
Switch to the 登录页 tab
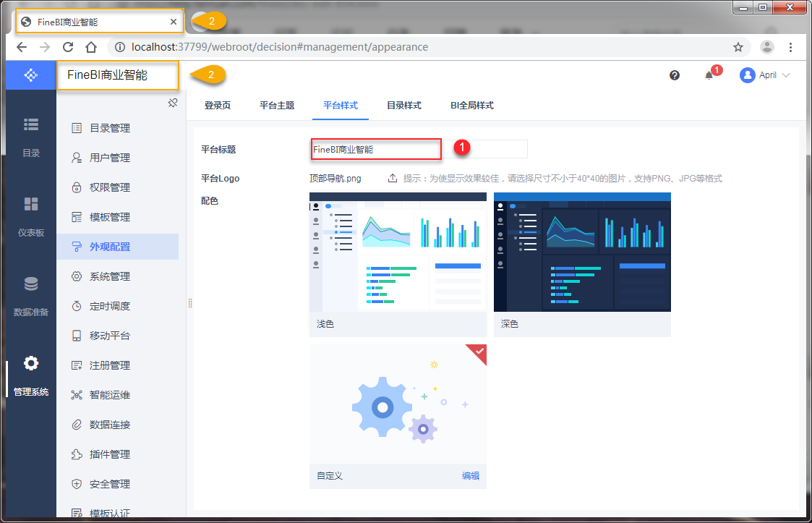[218, 105]
